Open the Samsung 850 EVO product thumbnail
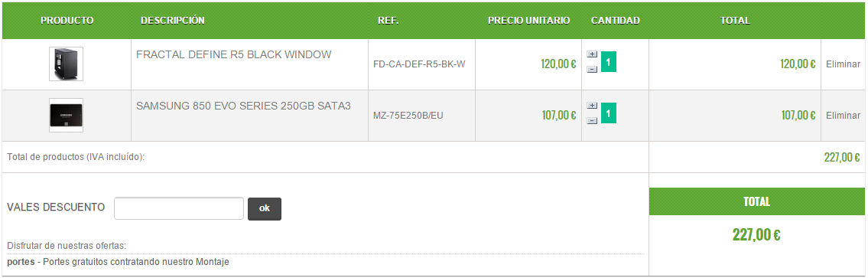The height and width of the screenshot is (278, 868). click(x=66, y=116)
